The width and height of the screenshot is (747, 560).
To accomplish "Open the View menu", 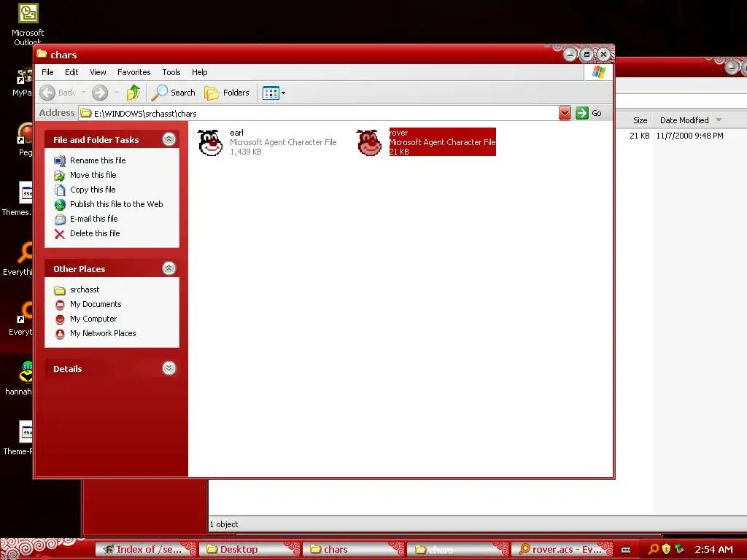I will [98, 72].
